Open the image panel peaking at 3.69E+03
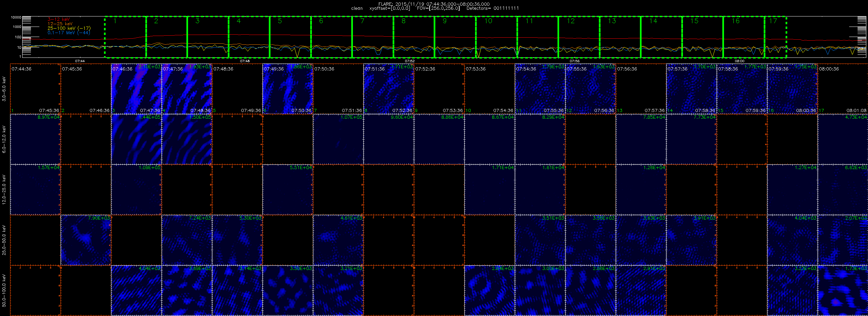 point(187,290)
